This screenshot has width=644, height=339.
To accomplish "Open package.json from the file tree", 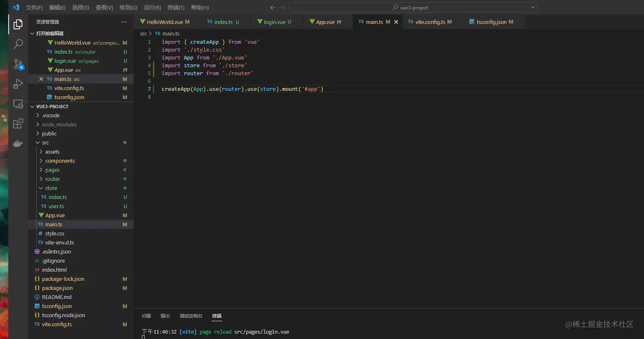I will (x=57, y=288).
